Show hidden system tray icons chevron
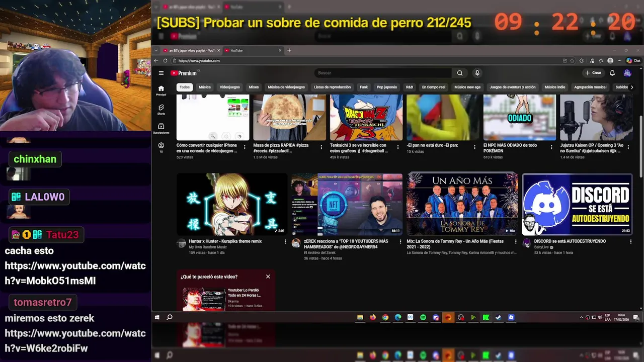The height and width of the screenshot is (362, 644). (x=582, y=317)
